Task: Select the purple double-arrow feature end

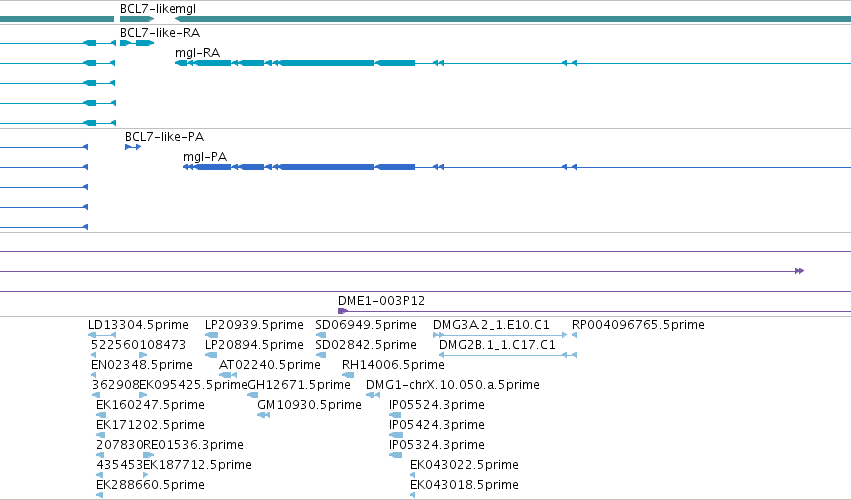Action: (799, 271)
